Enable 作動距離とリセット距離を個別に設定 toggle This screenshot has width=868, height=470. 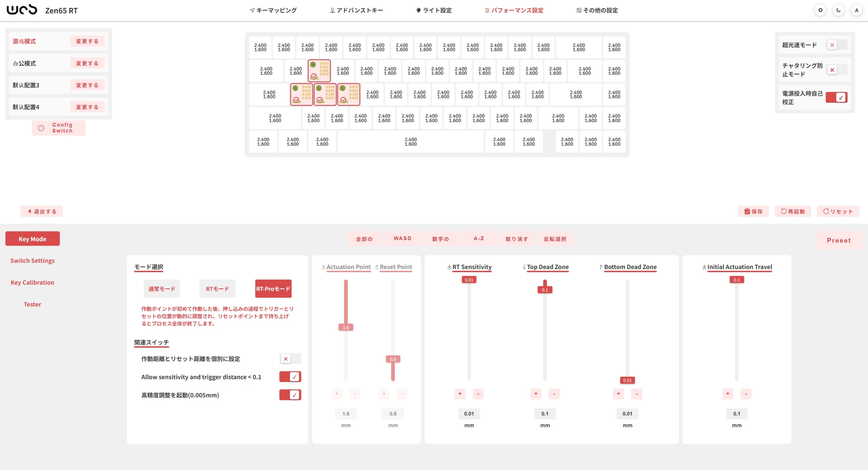290,359
